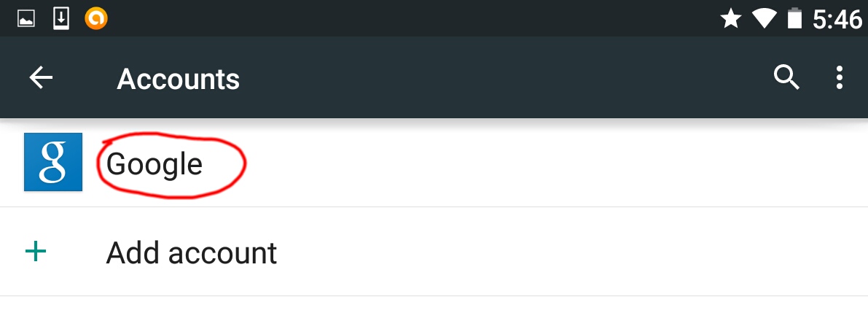Click the blue Google 'g' logo
The height and width of the screenshot is (332, 868).
[53, 162]
